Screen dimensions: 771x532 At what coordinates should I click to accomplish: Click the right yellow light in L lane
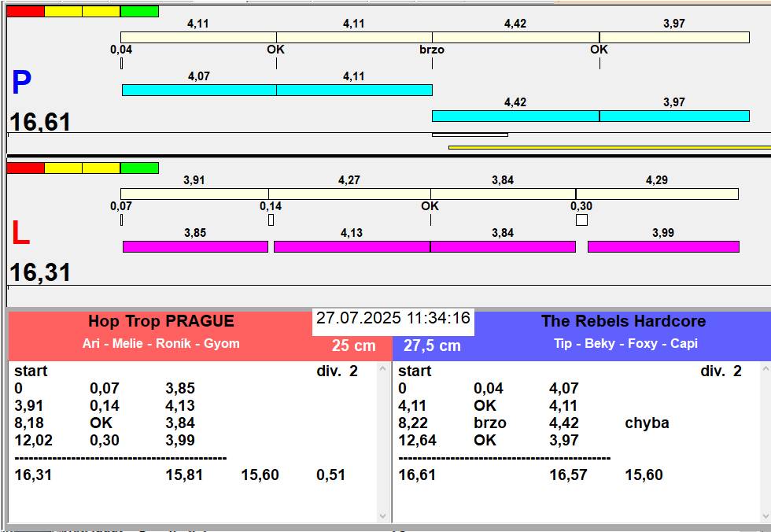101,168
